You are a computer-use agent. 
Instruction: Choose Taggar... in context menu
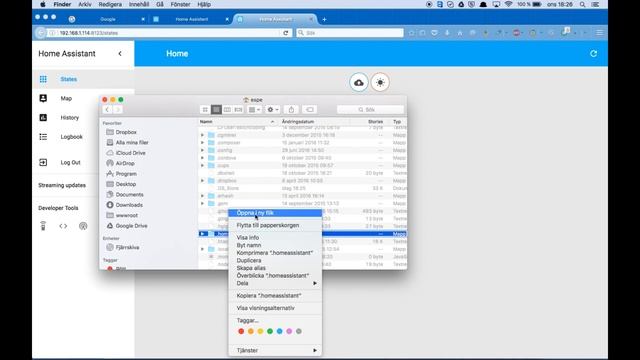275,320
